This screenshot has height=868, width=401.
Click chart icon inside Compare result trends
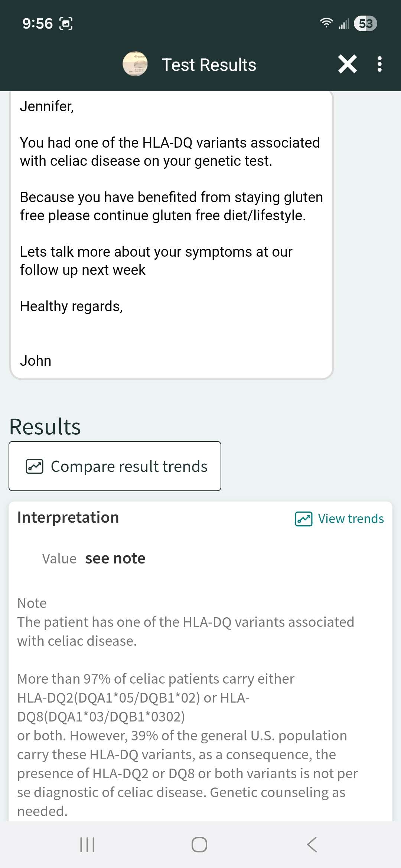35,466
